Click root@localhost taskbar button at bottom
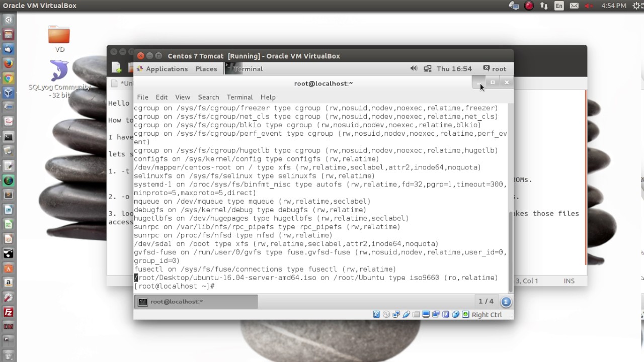 point(196,302)
